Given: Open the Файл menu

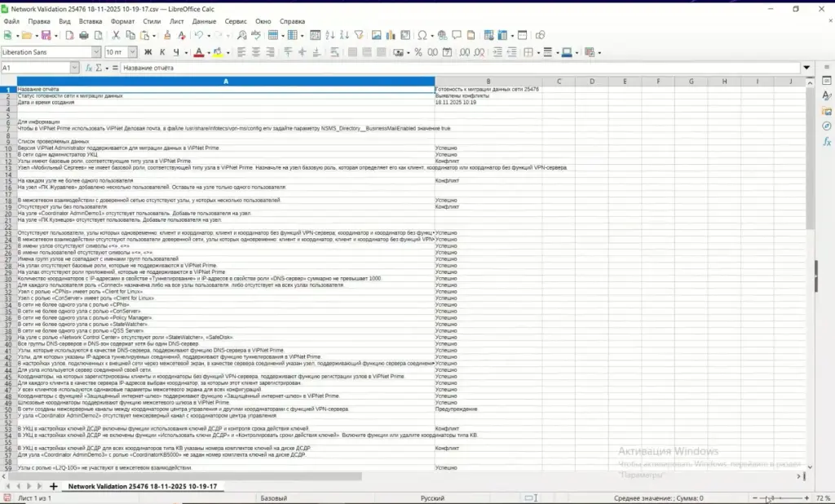Looking at the screenshot, I should pos(11,21).
